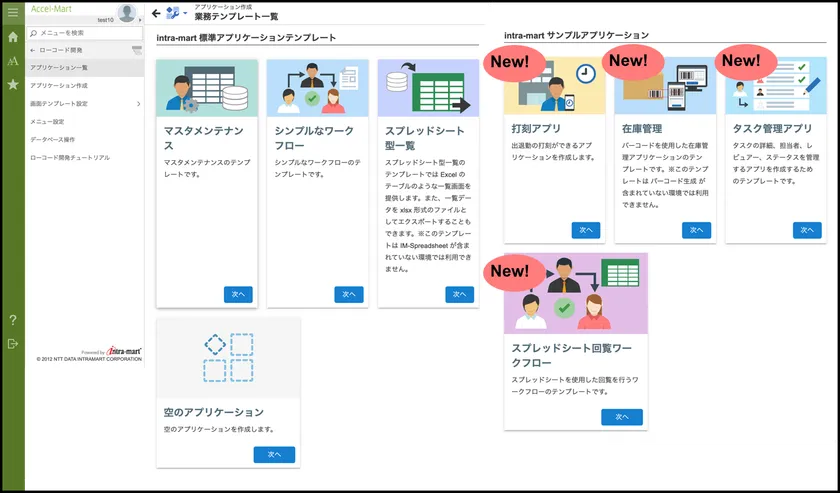Open the application tools icon dropdown
Image resolution: width=840 pixels, height=493 pixels.
pyautogui.click(x=176, y=13)
